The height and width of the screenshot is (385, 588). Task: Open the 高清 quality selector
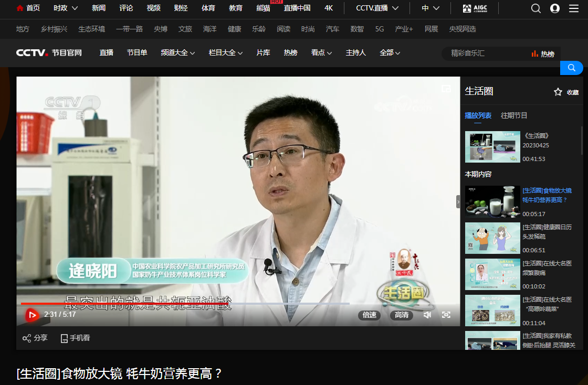pos(402,315)
